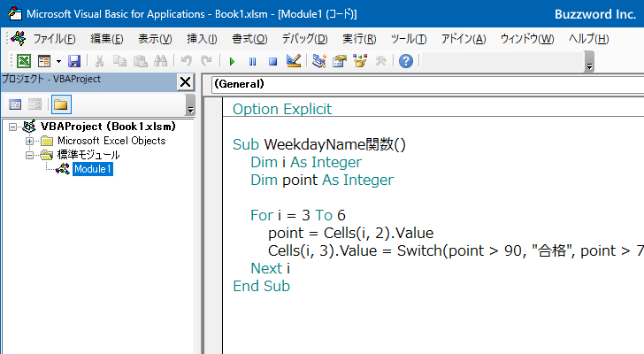
Task: Toggle Design Mode icon
Action: tap(294, 61)
